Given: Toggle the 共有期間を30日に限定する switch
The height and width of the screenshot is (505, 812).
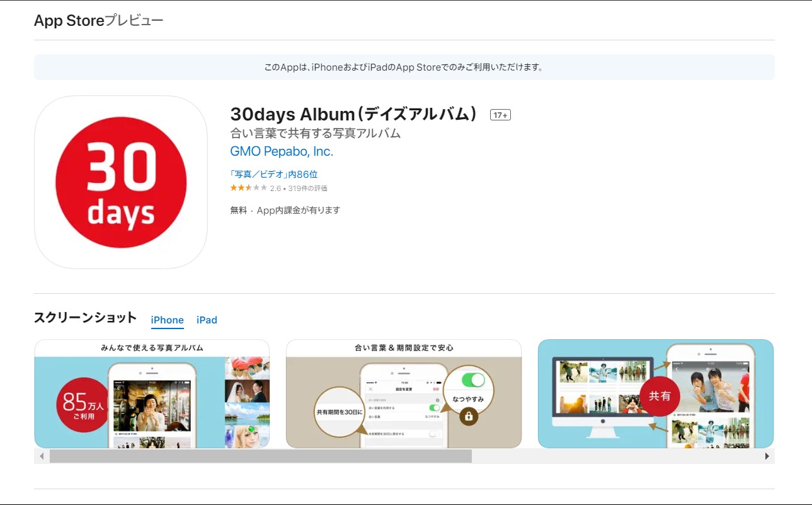Looking at the screenshot, I should point(435,434).
